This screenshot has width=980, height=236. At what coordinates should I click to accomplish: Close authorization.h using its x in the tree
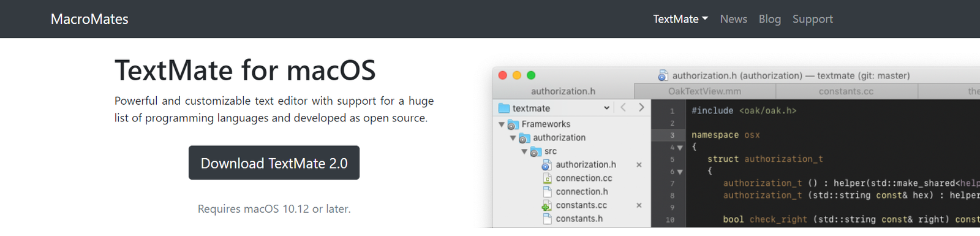coord(639,165)
